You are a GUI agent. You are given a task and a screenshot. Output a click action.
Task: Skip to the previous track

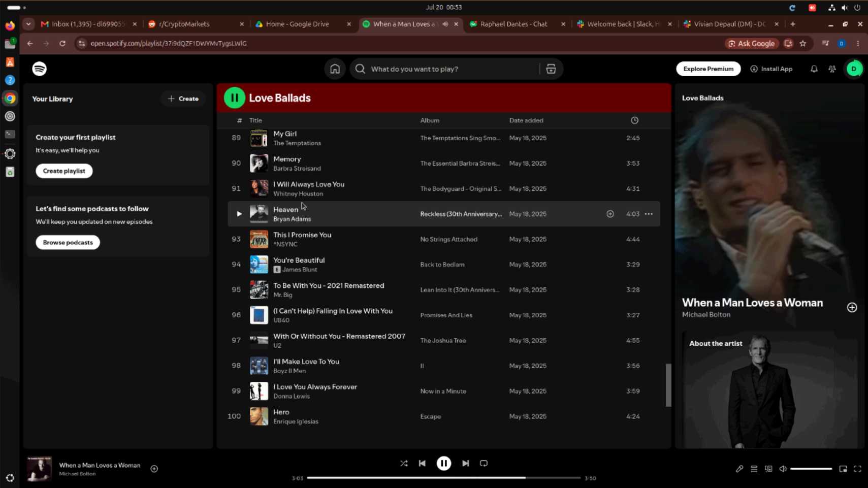point(422,463)
